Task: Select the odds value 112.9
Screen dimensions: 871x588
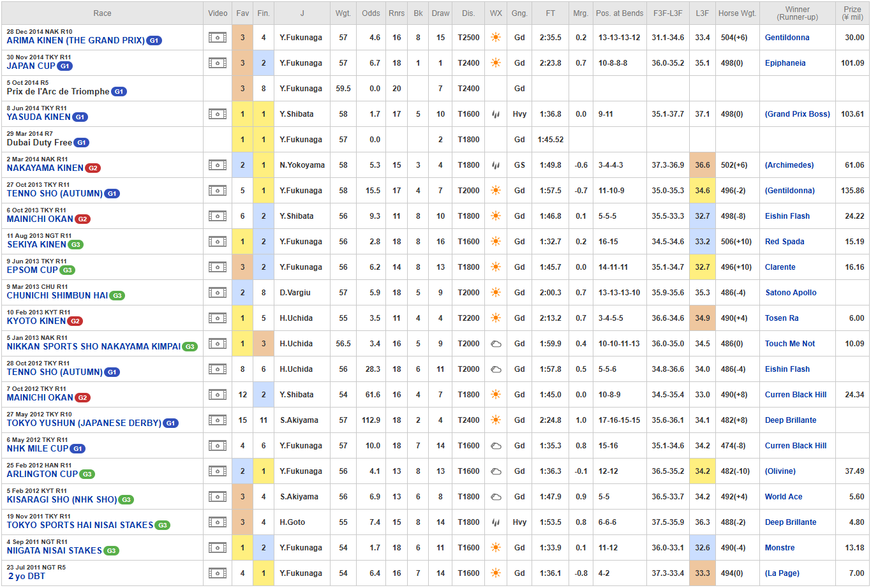Action: pyautogui.click(x=371, y=420)
